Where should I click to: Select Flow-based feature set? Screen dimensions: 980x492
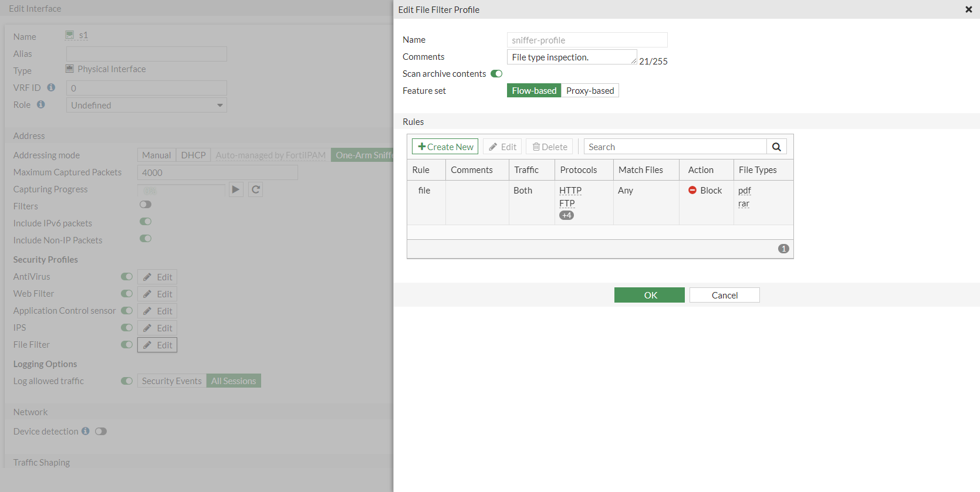(x=534, y=90)
